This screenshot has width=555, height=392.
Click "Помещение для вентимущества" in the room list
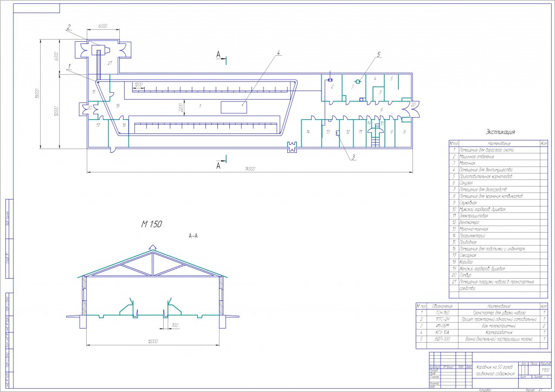tap(486, 170)
